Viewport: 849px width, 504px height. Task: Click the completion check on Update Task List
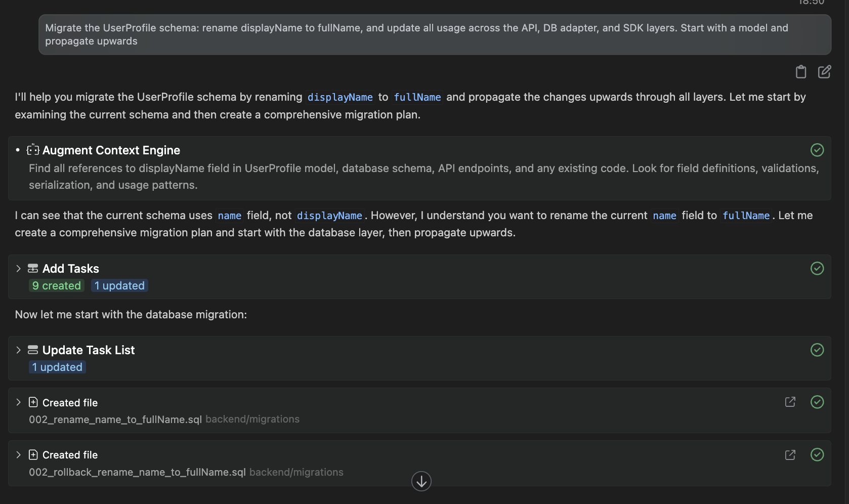pyautogui.click(x=817, y=350)
